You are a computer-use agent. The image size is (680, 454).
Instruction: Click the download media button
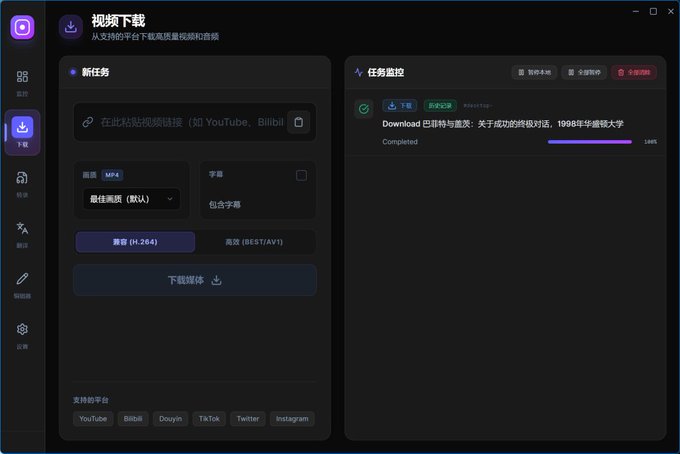coord(195,280)
